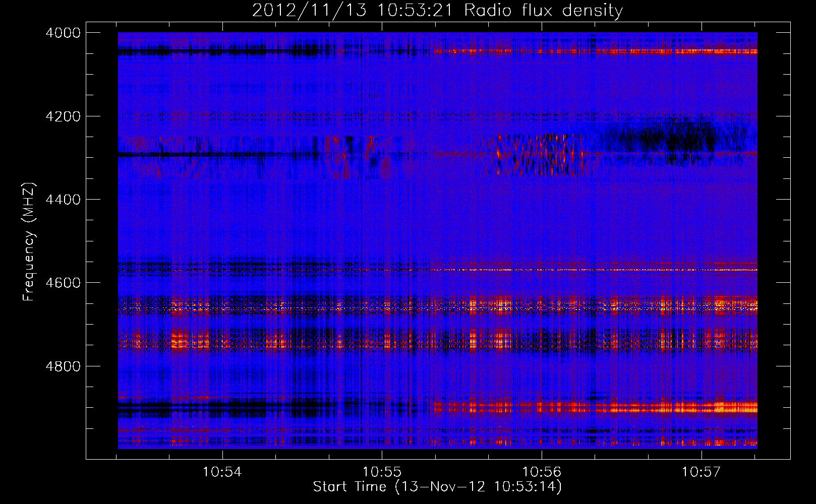Viewport: 816px width, 504px height.
Task: Click the 10:55 time tick label
Action: tap(382, 472)
